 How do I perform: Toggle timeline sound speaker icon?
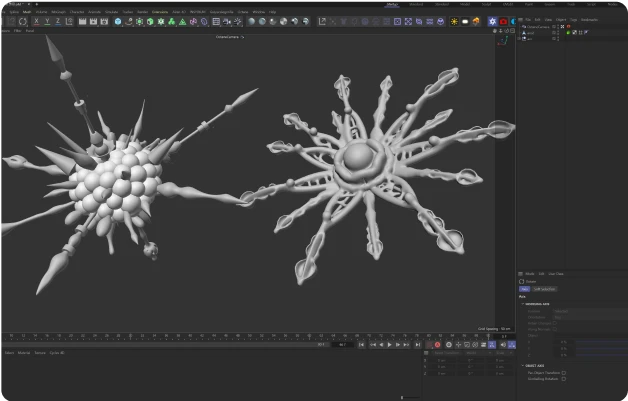click(x=503, y=345)
